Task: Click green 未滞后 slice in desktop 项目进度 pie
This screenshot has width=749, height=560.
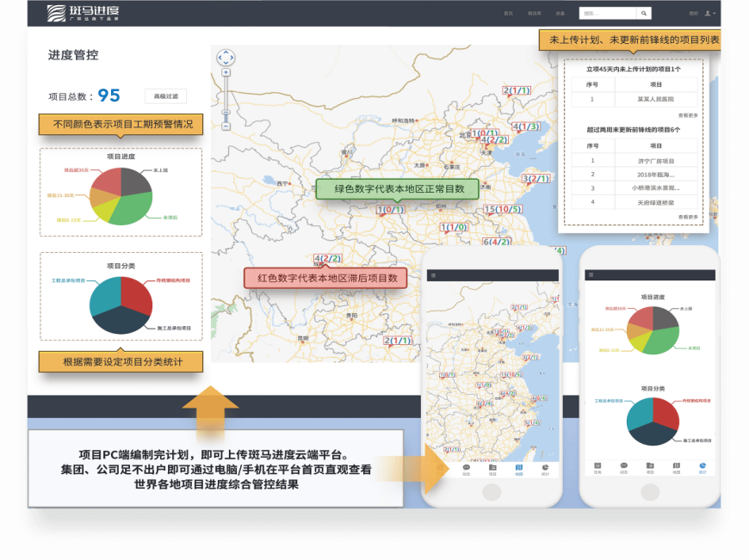Action: (x=132, y=208)
